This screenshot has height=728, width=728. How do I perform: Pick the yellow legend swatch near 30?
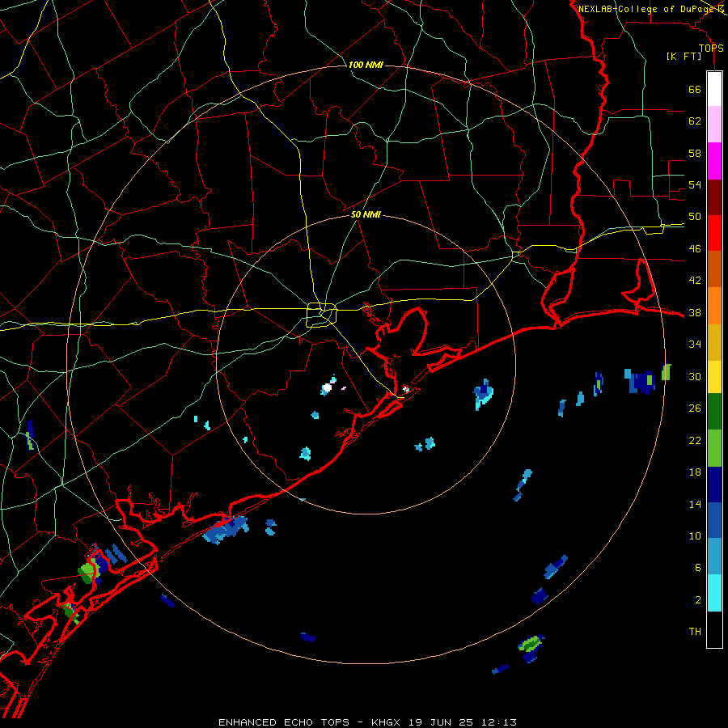pos(714,377)
